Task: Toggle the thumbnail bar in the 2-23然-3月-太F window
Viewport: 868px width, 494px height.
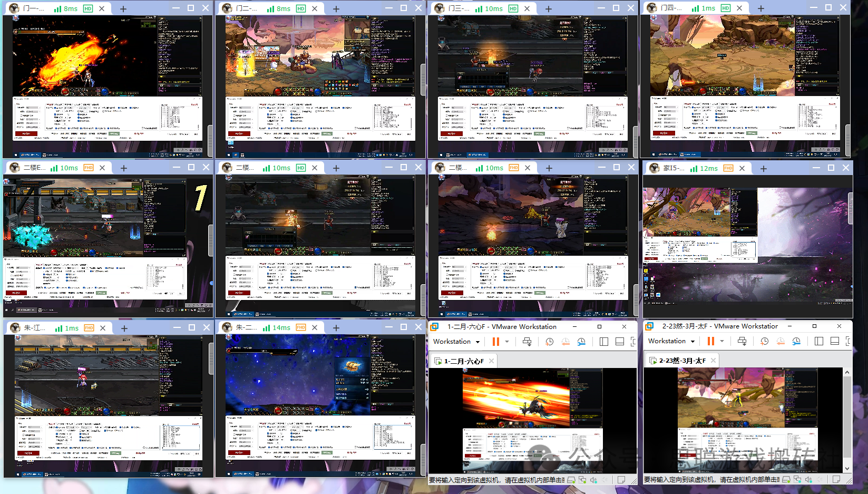Action: coord(835,341)
